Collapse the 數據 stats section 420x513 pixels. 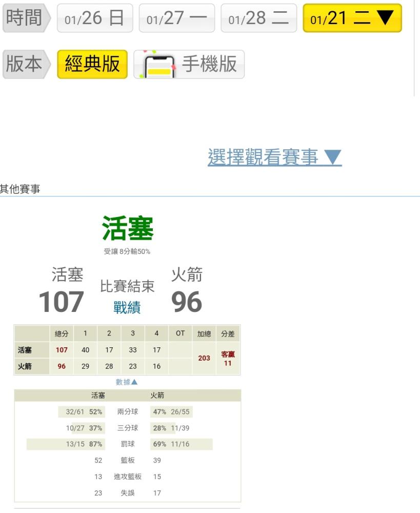(x=127, y=382)
